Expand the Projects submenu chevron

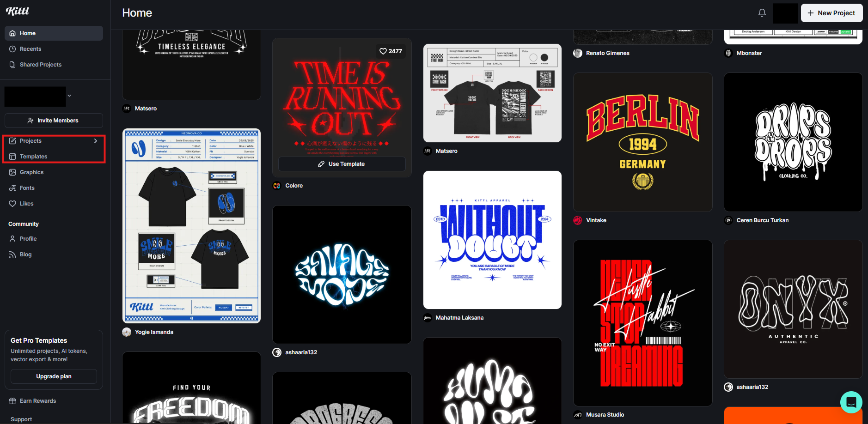(x=96, y=141)
